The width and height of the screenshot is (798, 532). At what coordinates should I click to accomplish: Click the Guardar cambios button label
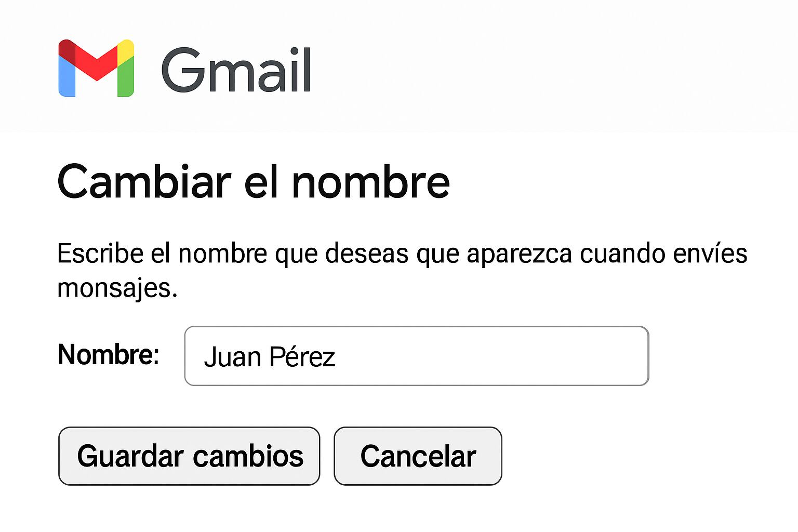click(x=189, y=456)
